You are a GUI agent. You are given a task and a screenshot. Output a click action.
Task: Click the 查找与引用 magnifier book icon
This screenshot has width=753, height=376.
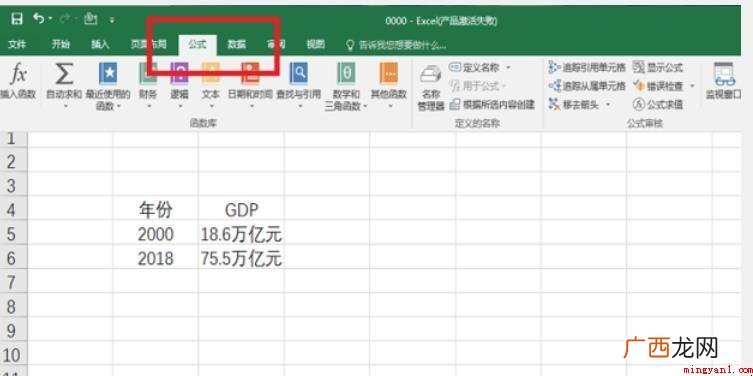click(298, 73)
